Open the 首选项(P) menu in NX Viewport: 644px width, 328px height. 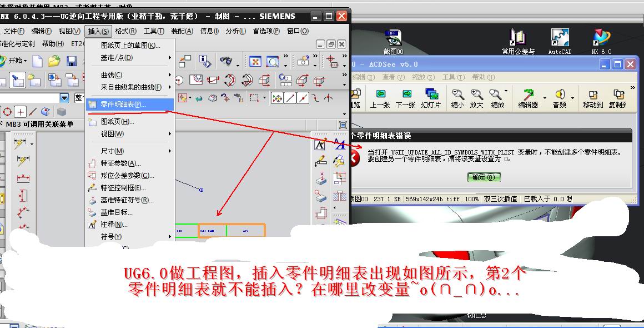coord(266,31)
